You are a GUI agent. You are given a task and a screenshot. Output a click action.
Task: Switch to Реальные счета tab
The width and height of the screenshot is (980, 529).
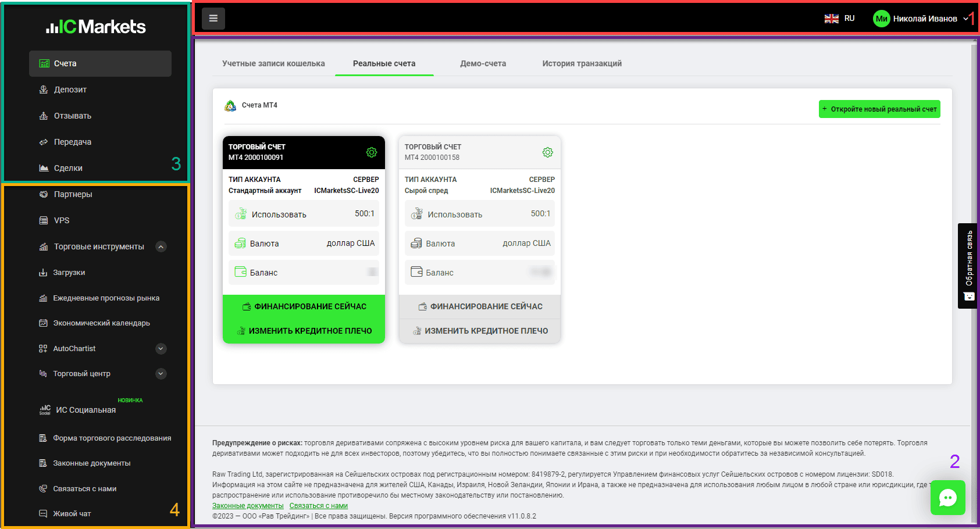point(384,63)
